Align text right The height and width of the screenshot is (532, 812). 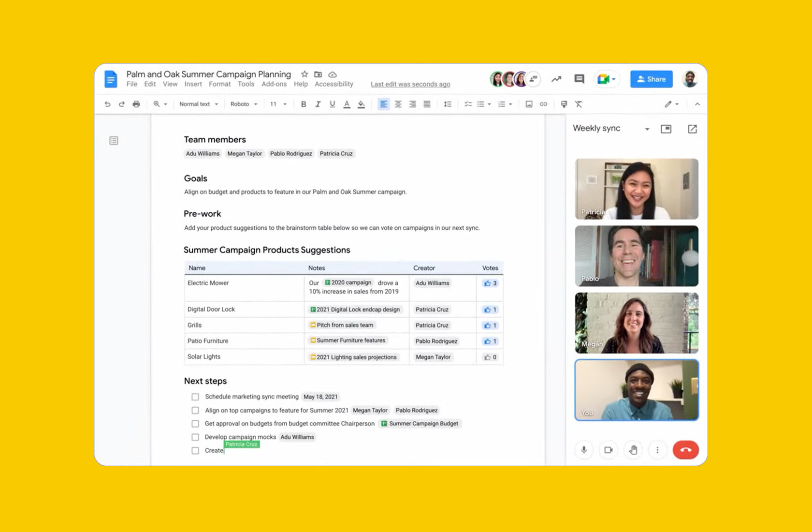[x=412, y=104]
